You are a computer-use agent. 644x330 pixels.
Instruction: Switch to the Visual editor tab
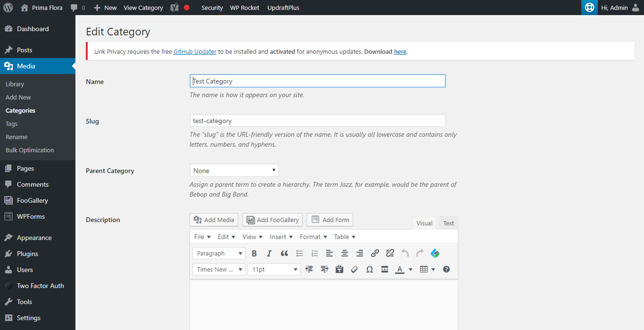tap(424, 223)
